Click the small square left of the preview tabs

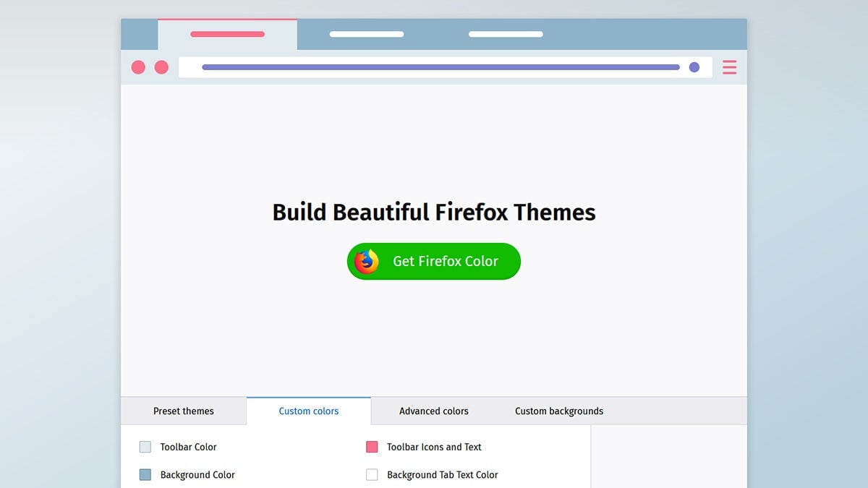pos(139,34)
